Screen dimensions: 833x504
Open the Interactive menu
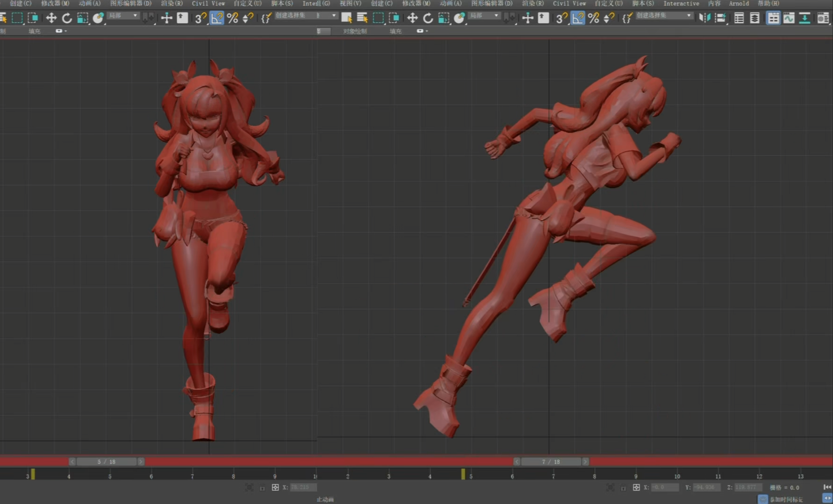(x=681, y=3)
